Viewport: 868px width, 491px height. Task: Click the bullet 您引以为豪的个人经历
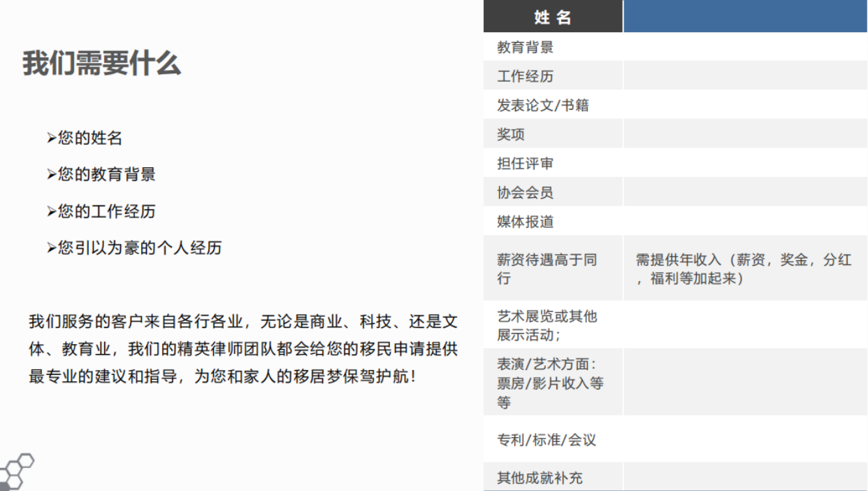pos(134,248)
